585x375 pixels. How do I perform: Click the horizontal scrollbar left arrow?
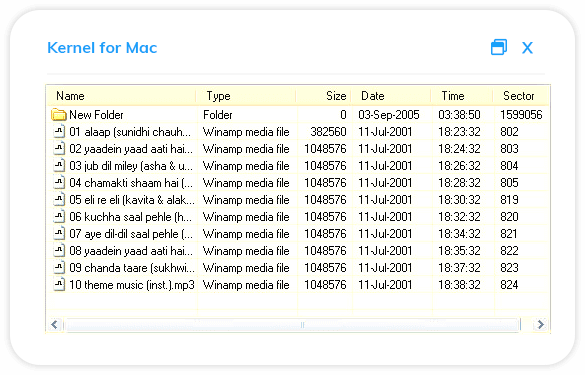[54, 324]
